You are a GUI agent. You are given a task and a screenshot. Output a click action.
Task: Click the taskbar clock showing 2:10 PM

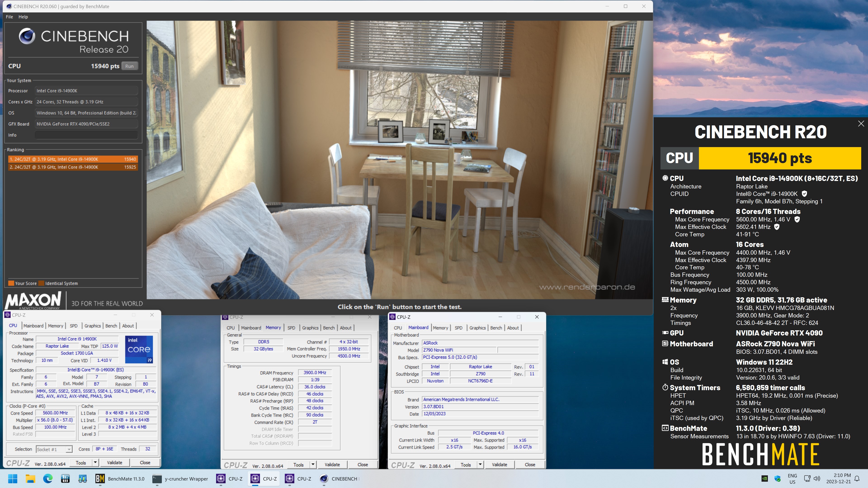pyautogui.click(x=838, y=479)
